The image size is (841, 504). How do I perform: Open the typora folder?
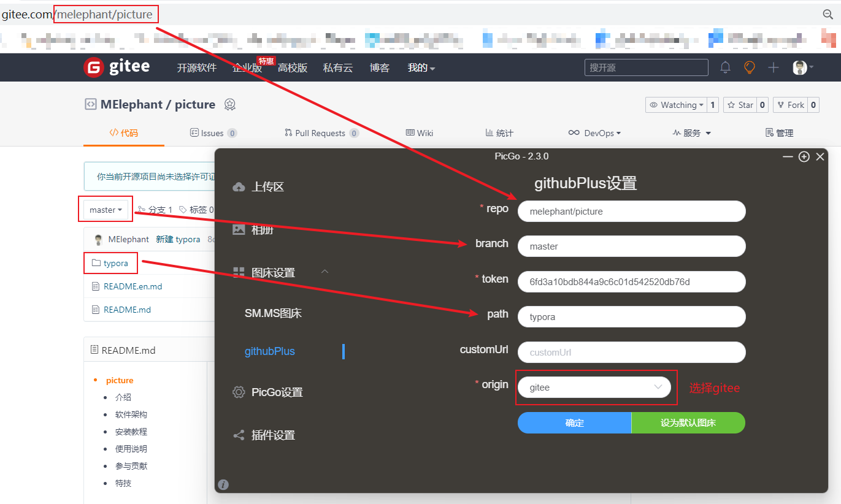116,263
